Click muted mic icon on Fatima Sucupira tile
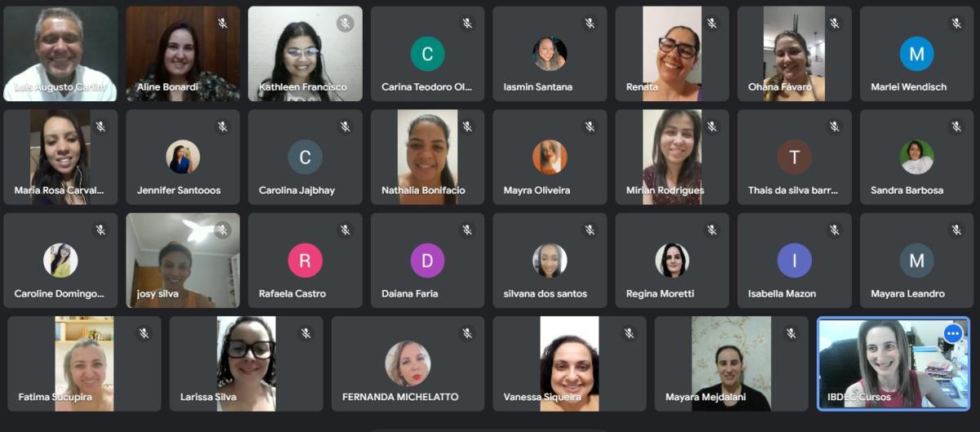The width and height of the screenshot is (980, 432). [144, 333]
